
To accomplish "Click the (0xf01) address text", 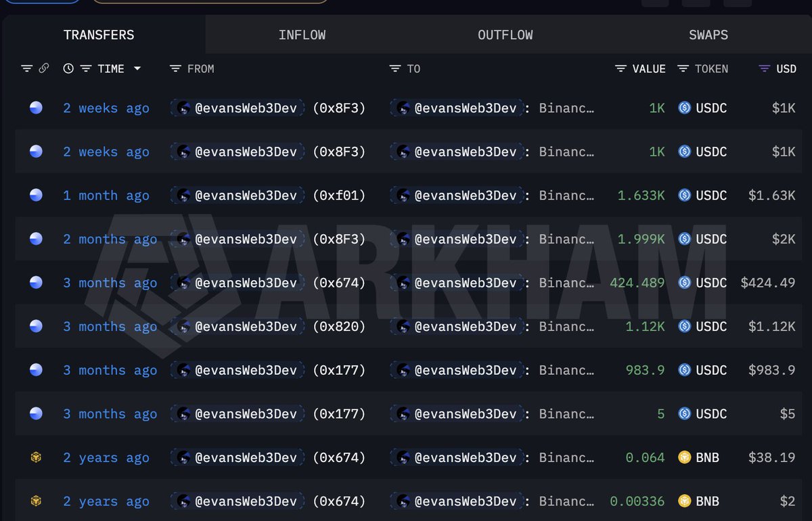I will [339, 195].
